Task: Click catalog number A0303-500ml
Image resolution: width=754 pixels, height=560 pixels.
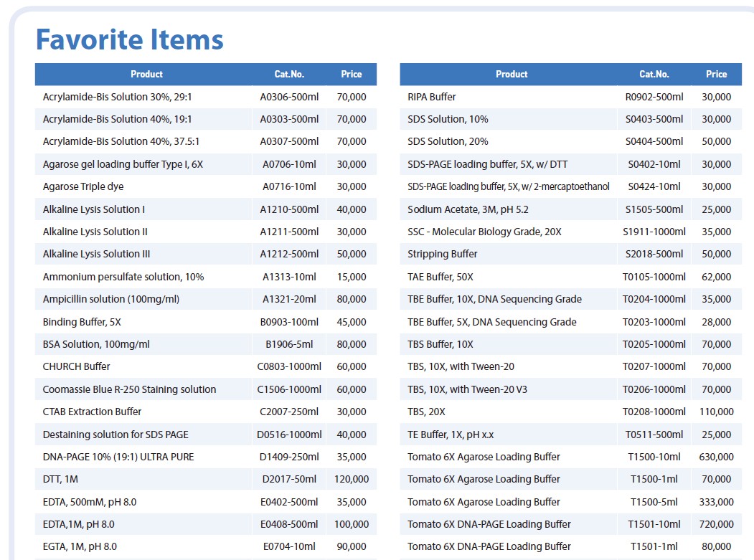Action: click(x=289, y=119)
